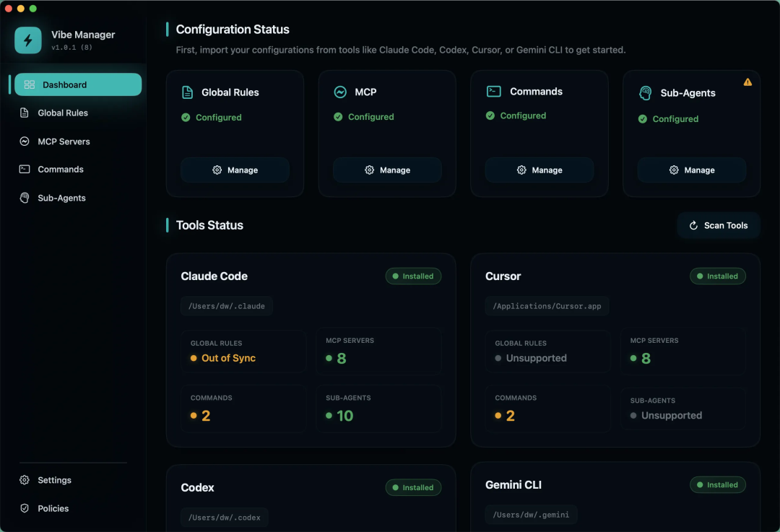Click Claude Code's Out of Sync status
Screen dimensions: 780x532
(228, 358)
